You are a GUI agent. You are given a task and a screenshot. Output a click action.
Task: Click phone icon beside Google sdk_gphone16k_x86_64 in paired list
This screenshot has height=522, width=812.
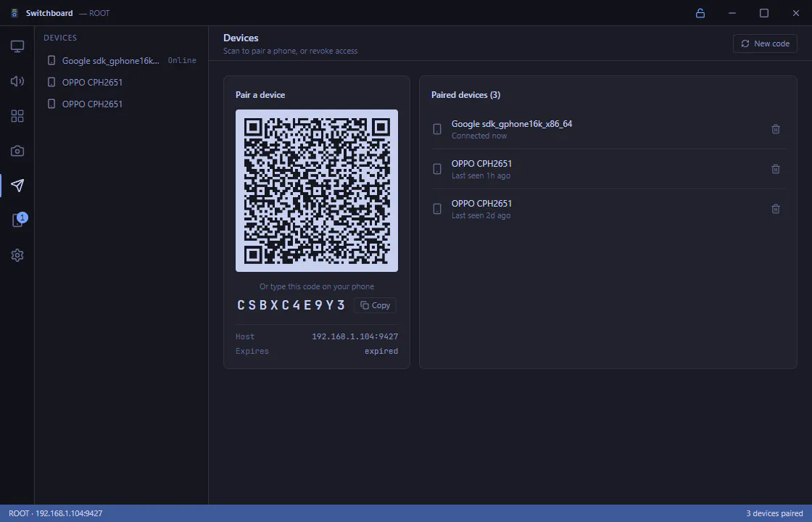pyautogui.click(x=437, y=129)
